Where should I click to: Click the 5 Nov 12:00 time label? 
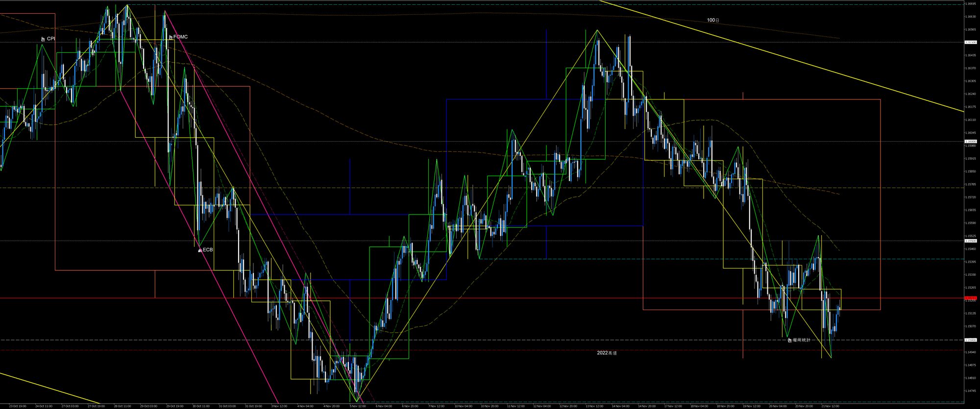point(358,406)
